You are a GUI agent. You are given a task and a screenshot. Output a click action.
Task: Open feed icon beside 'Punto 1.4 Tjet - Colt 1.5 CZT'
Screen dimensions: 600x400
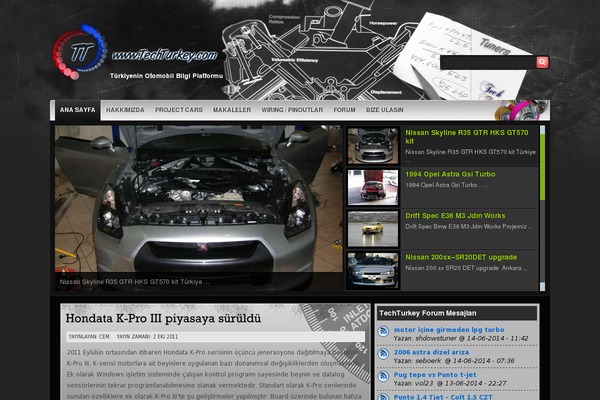[x=383, y=397]
